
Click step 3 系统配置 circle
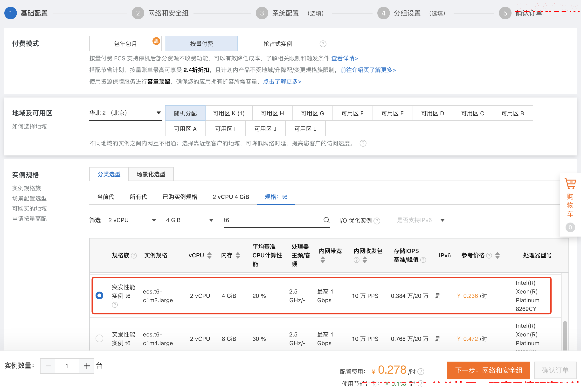[x=262, y=13]
